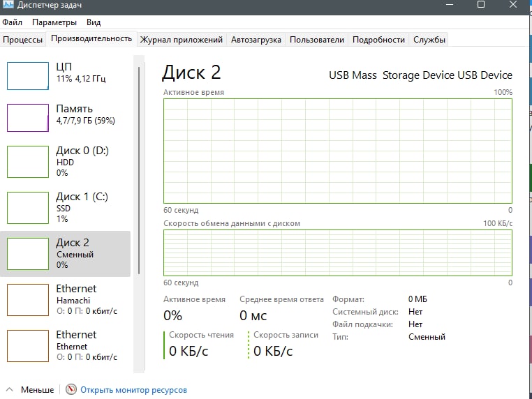Click the Скорость чтения 0 КБ/с value
532x399 pixels.
189,351
